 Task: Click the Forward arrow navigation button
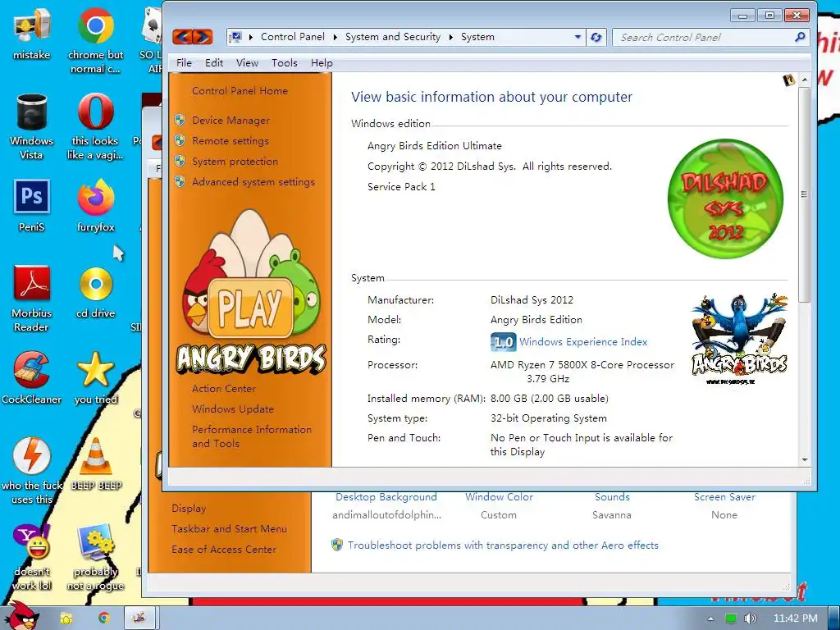pyautogui.click(x=203, y=37)
